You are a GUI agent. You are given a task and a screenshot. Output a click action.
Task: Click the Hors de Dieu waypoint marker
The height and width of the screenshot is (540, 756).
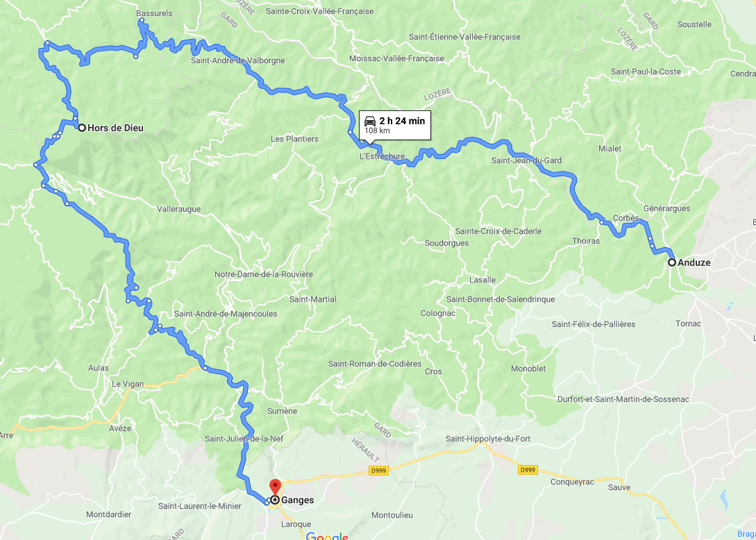[x=82, y=128]
